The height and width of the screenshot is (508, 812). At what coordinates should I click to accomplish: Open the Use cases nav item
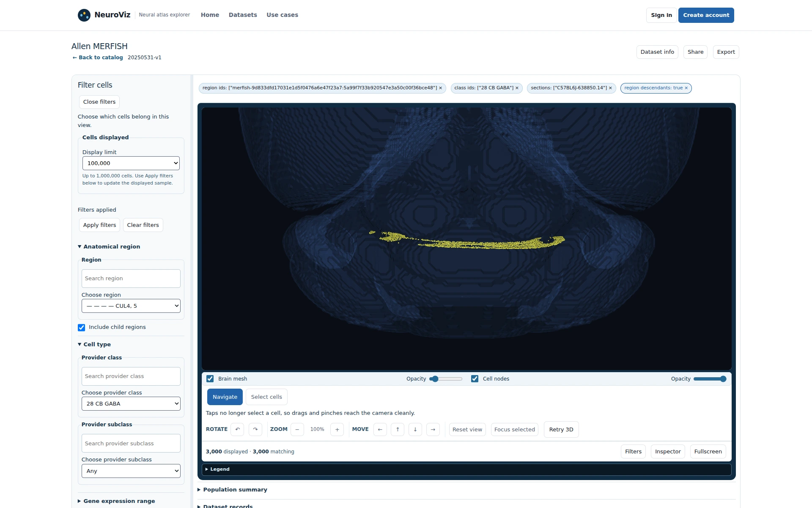282,15
